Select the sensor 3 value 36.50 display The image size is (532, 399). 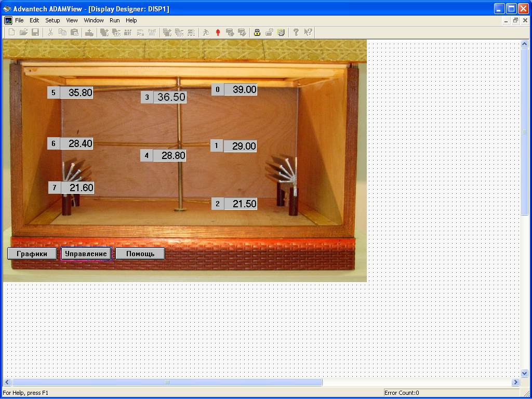point(170,97)
